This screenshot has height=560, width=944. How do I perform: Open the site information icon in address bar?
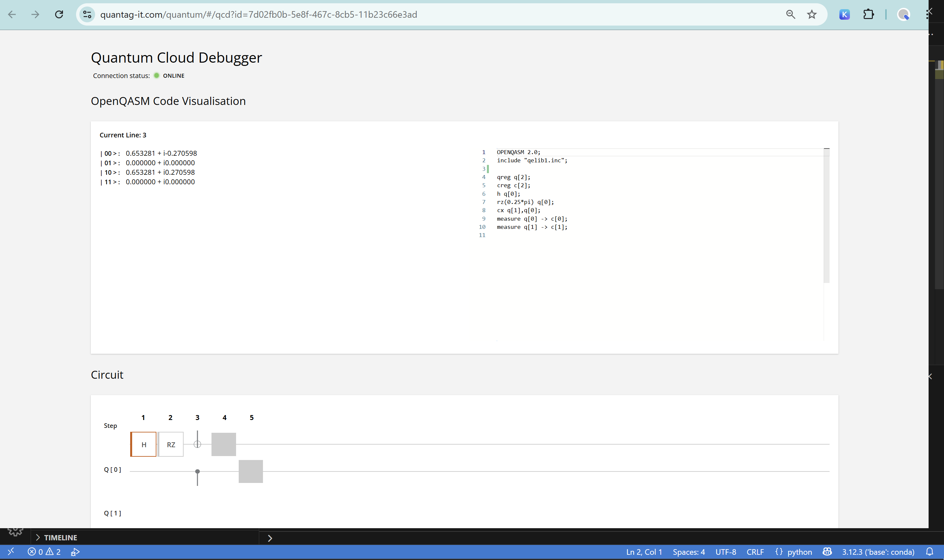click(x=87, y=14)
